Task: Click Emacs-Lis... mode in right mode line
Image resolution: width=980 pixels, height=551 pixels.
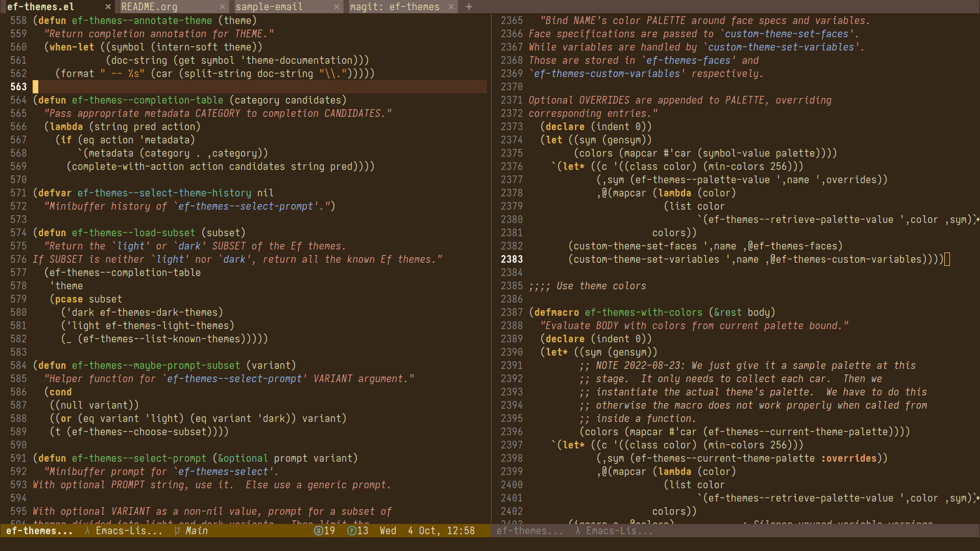Action: (x=620, y=531)
